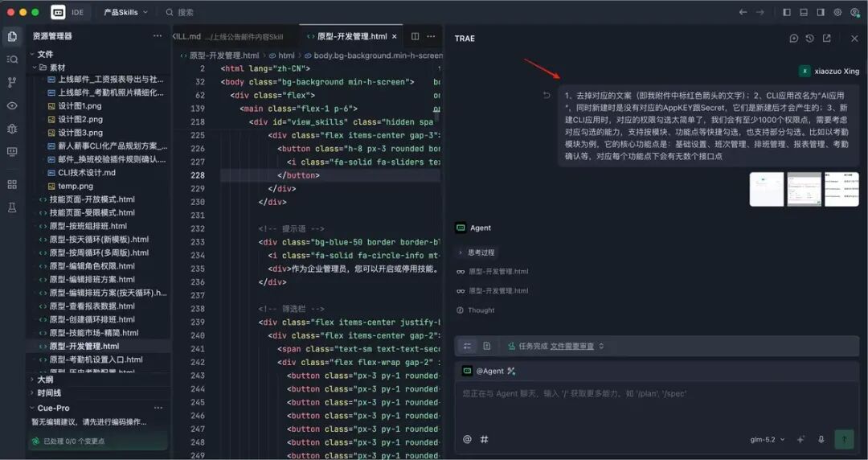
Task: Click the 文件需要审查 link
Action: [x=572, y=346]
